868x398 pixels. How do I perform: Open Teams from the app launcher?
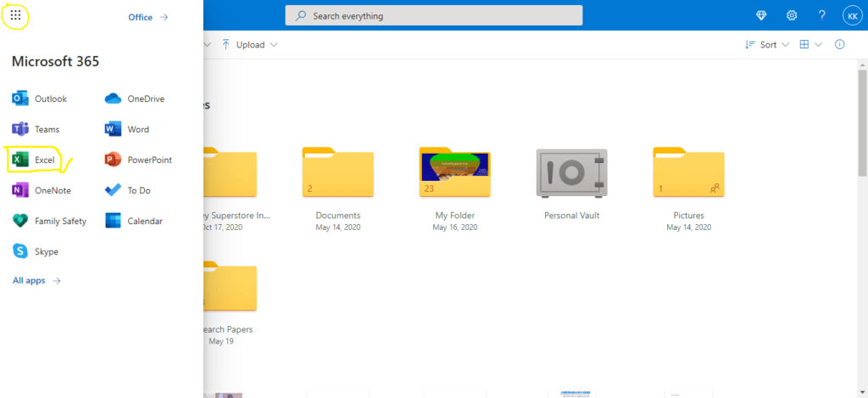(x=36, y=129)
